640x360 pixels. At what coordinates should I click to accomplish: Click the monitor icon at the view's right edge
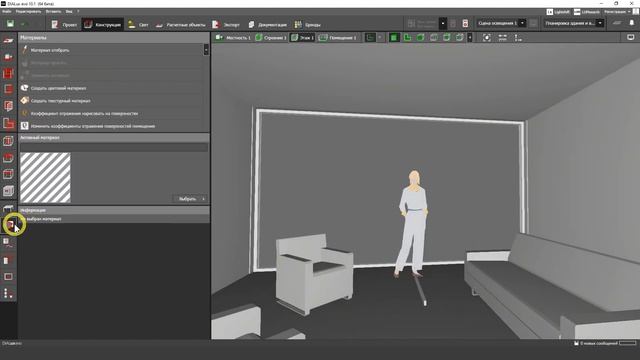tap(631, 38)
